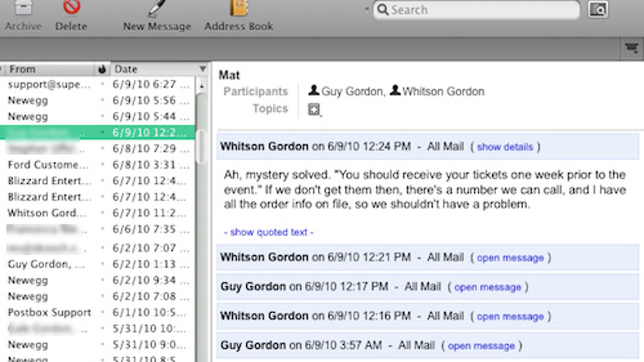This screenshot has height=362, width=644.
Task: Expand the show quoted text link
Action: click(x=269, y=232)
